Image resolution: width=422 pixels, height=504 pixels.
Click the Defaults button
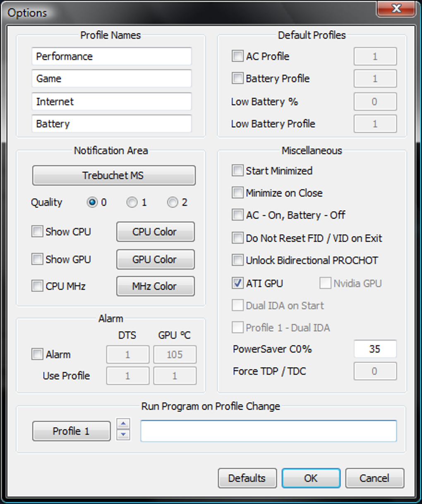coord(247,478)
